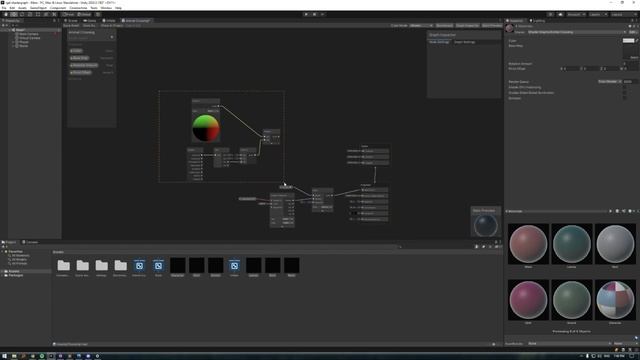The height and width of the screenshot is (360, 640).
Task: Open the File menu
Action: tap(4, 8)
